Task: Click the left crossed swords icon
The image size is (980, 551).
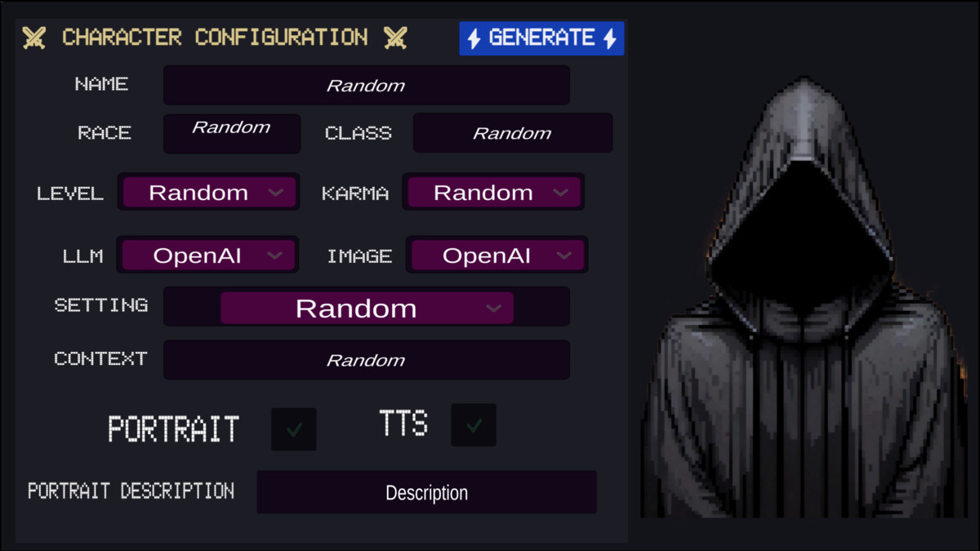Action: point(33,38)
